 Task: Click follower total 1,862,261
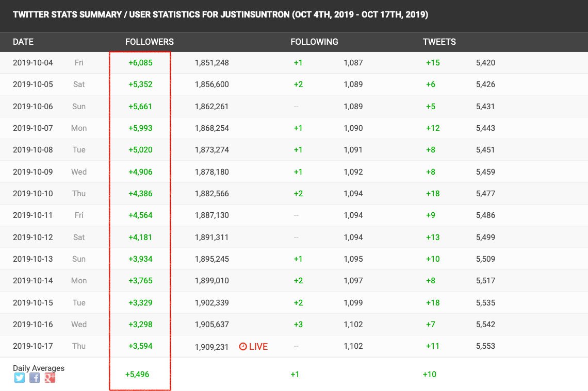pyautogui.click(x=211, y=106)
